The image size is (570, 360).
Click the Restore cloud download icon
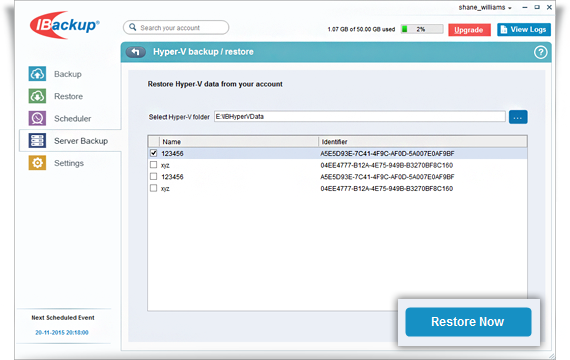[37, 96]
